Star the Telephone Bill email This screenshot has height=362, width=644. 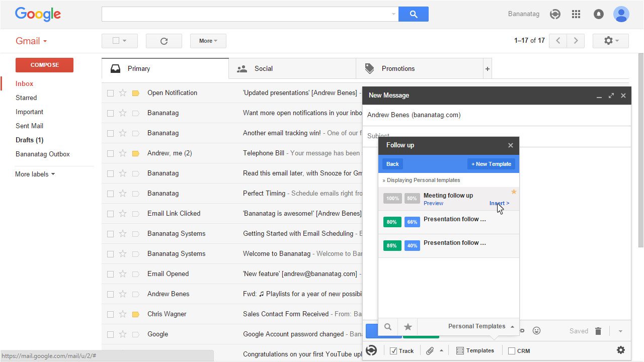[123, 153]
